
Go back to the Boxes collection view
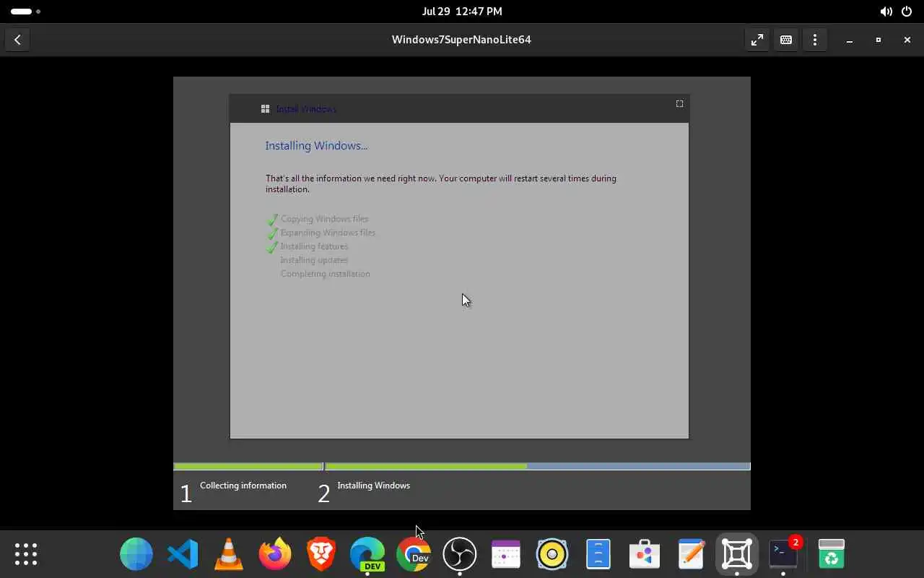(x=17, y=40)
